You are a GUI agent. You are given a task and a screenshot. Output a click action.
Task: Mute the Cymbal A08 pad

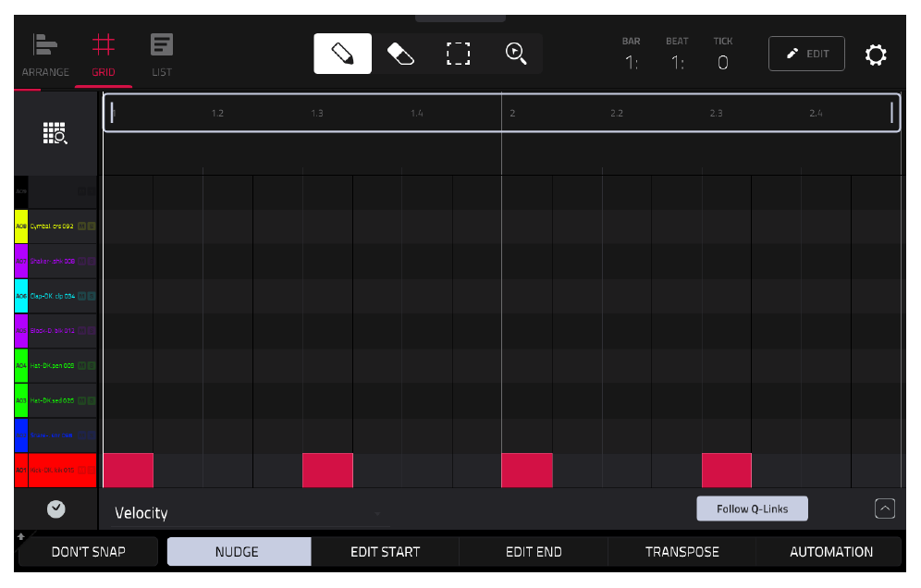[x=81, y=227]
